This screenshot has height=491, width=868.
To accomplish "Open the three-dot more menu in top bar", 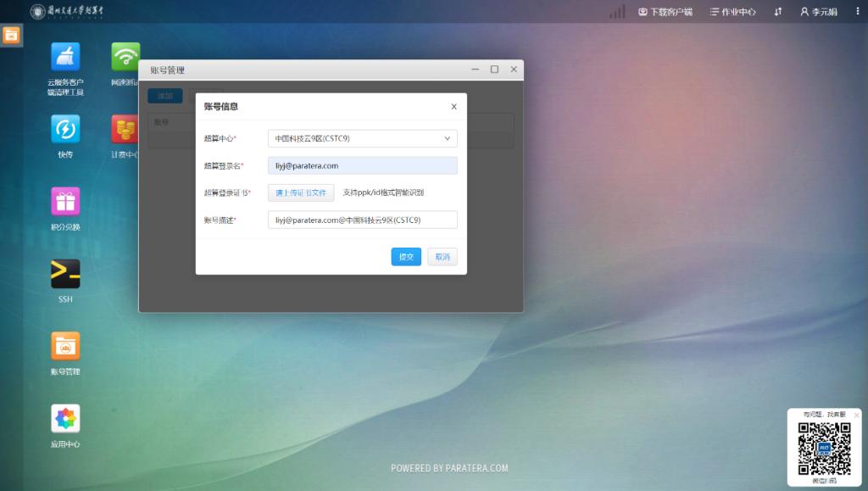I will 858,12.
